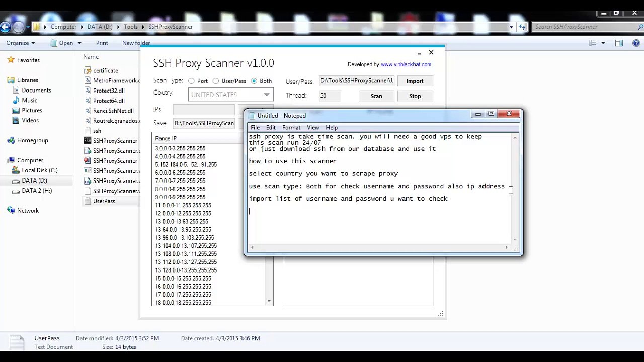Select range 5.152.184.0-5.152.191.255
This screenshot has height=362, width=644.
click(186, 165)
